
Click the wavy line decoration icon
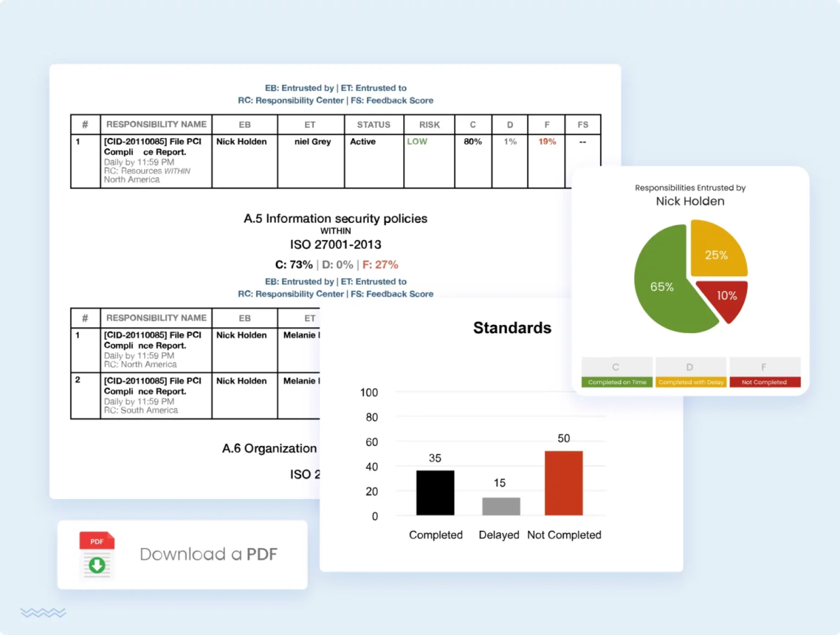tap(43, 613)
